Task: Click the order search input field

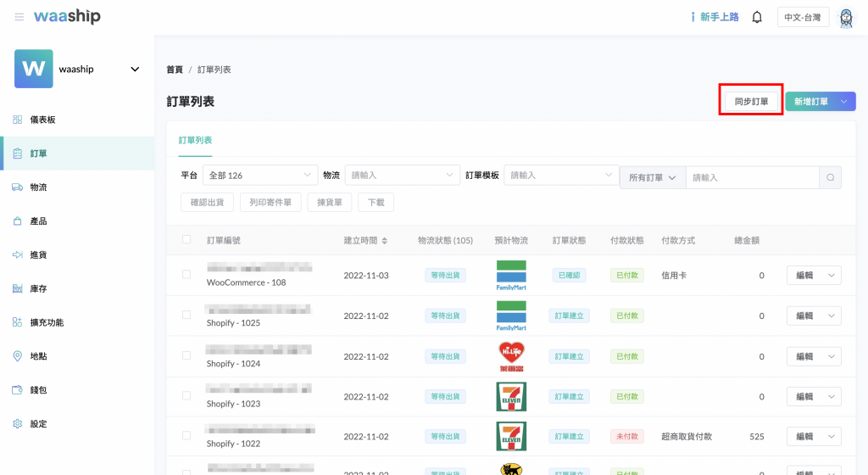Action: tap(751, 177)
